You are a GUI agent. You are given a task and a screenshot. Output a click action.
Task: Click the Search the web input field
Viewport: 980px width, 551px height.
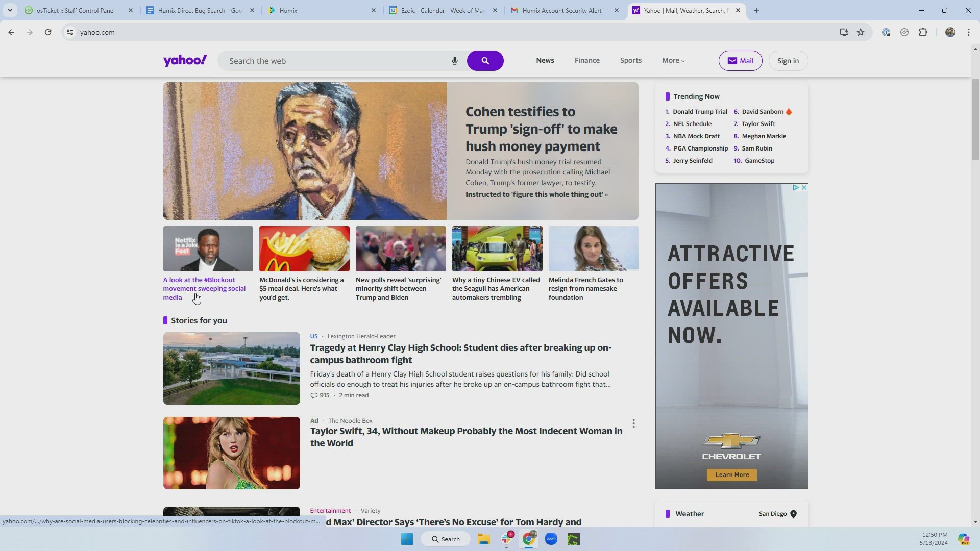[337, 61]
